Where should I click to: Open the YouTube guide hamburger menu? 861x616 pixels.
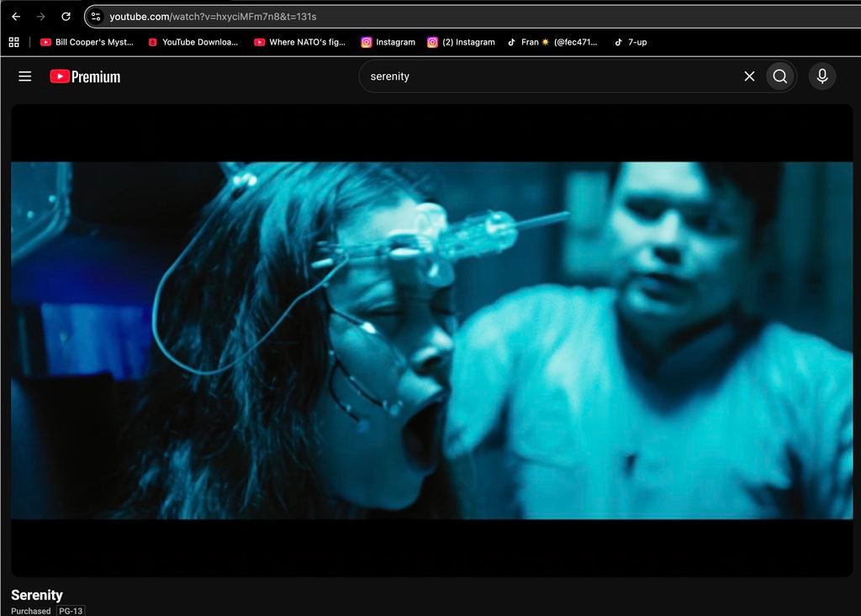pyautogui.click(x=24, y=76)
